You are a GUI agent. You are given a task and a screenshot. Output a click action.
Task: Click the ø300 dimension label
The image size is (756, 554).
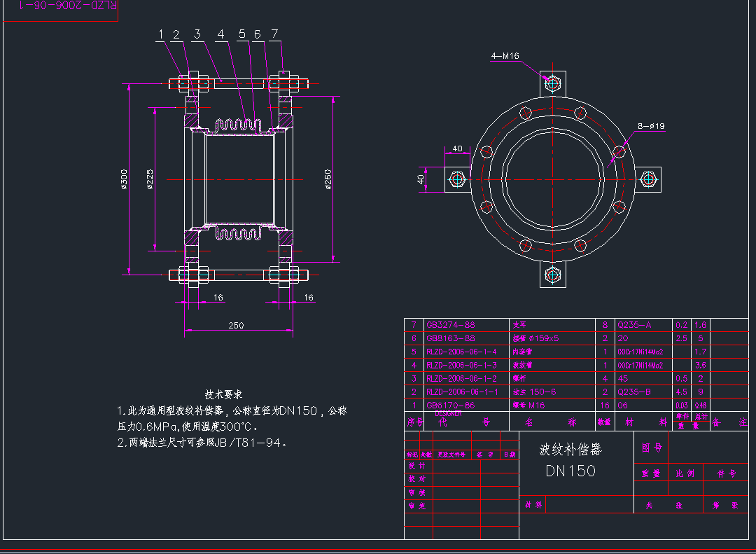point(124,180)
